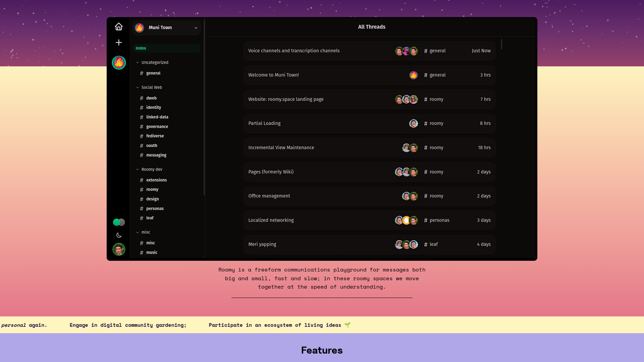
Task: Click the hash icon on Meri yapping row
Action: (426, 245)
